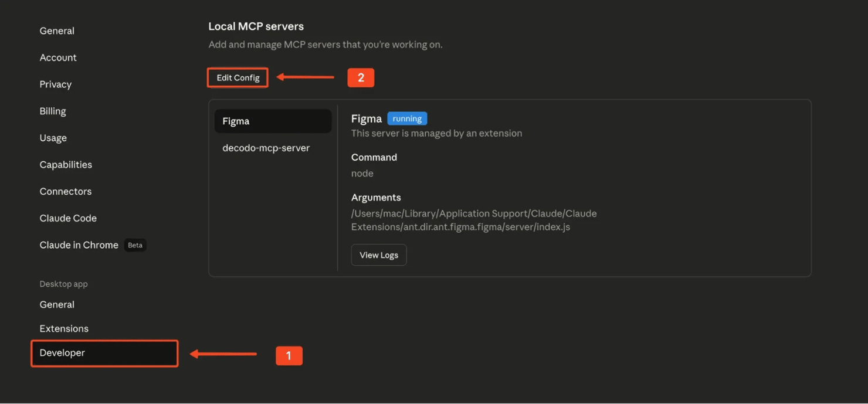
Task: Click the blue running status badge
Action: [407, 118]
